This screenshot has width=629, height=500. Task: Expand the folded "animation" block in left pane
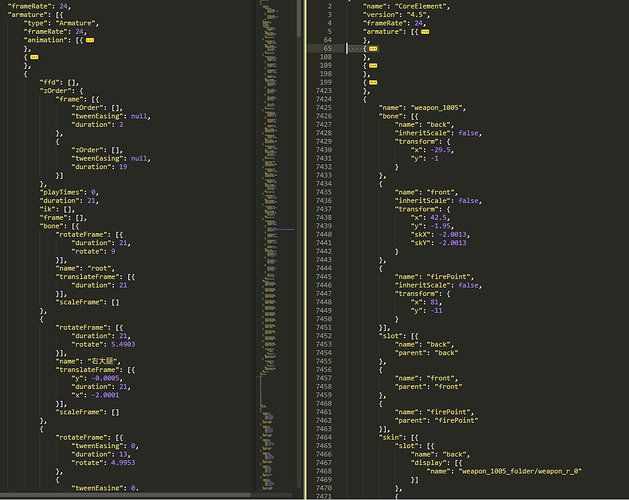click(x=90, y=40)
